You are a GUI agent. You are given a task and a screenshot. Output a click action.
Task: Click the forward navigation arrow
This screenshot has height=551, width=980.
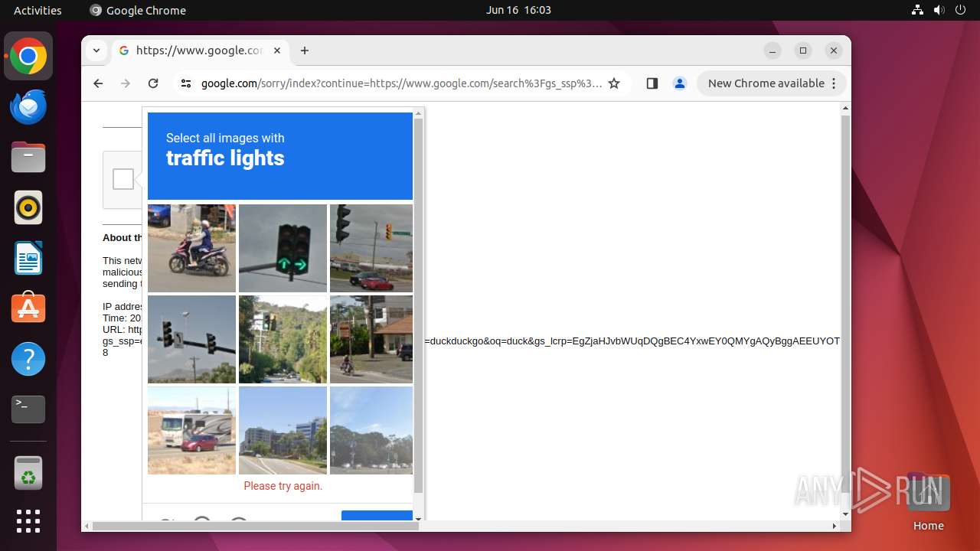point(126,83)
